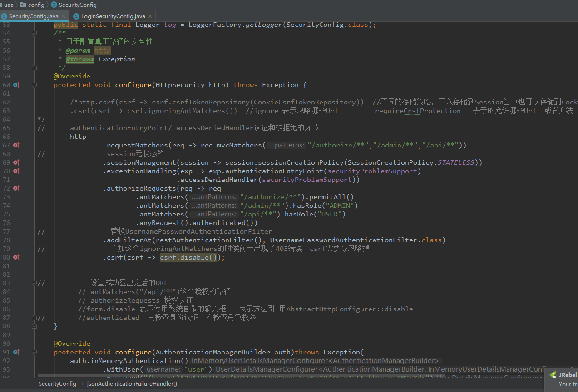Click the override gutter icon on line 91
The image size is (578, 392).
pyautogui.click(x=16, y=352)
